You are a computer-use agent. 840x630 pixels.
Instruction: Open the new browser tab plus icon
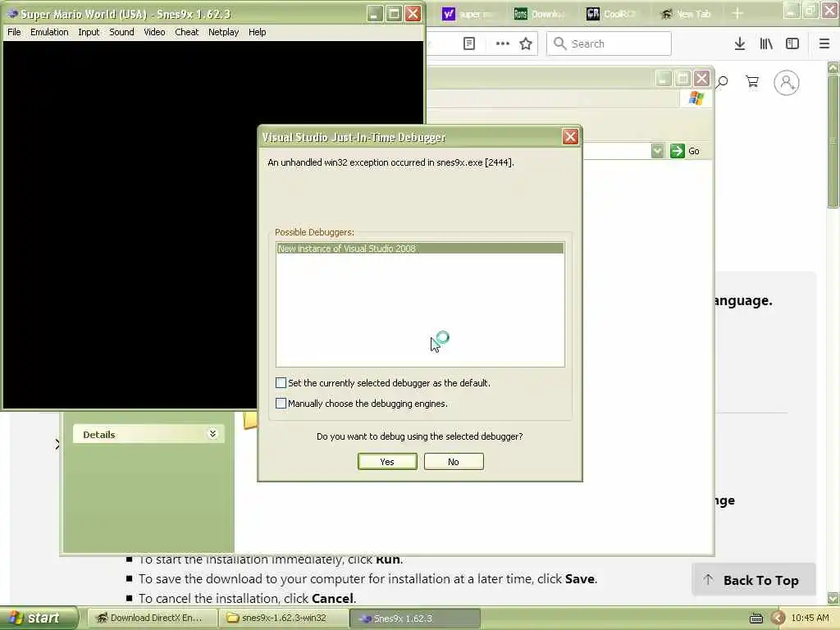click(x=737, y=13)
